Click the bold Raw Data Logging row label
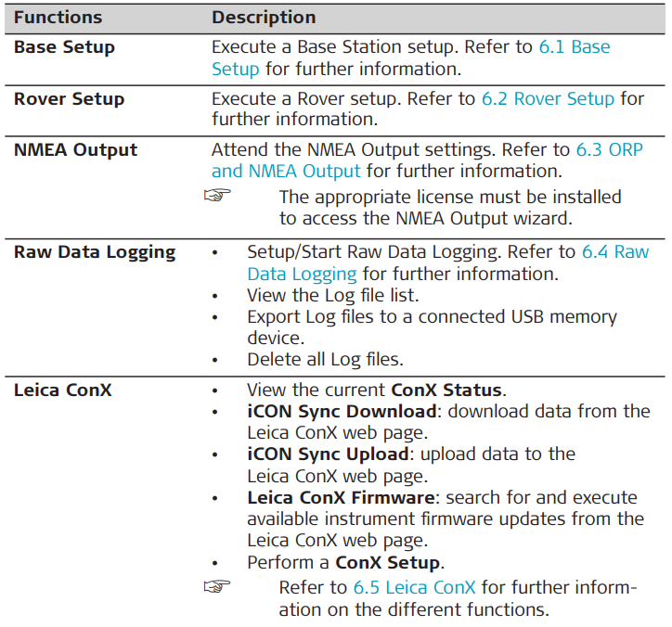This screenshot has height=627, width=672. (x=94, y=252)
